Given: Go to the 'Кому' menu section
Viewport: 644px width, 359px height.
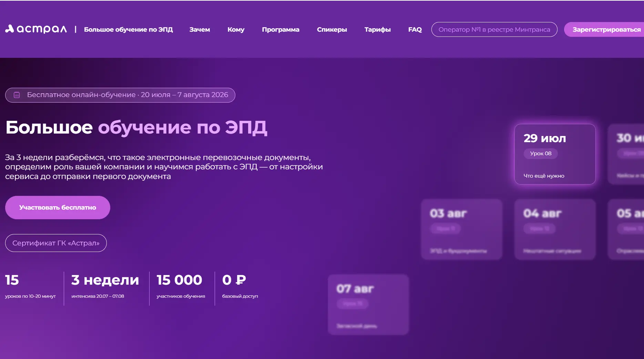Looking at the screenshot, I should coord(236,30).
